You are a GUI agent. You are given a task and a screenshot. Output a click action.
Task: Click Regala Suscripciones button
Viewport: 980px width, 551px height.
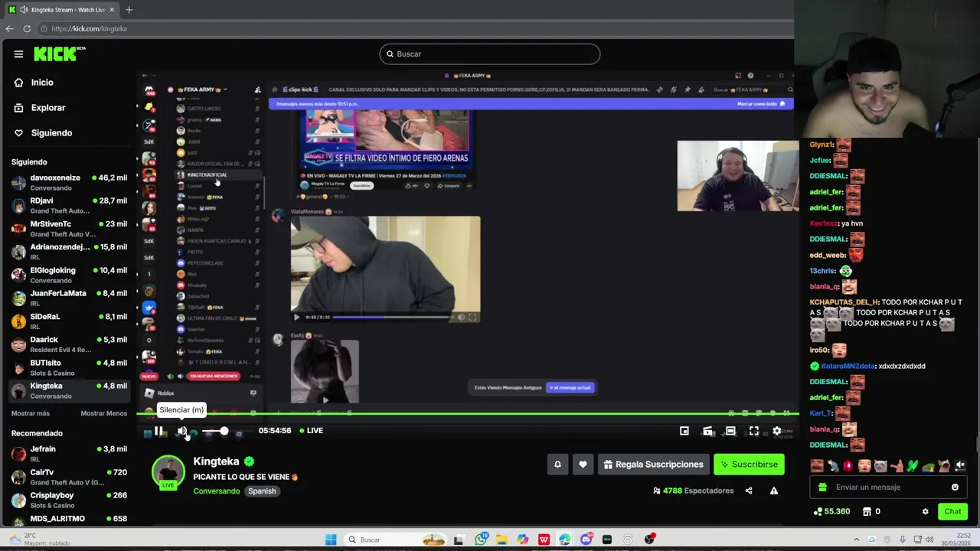tap(653, 465)
